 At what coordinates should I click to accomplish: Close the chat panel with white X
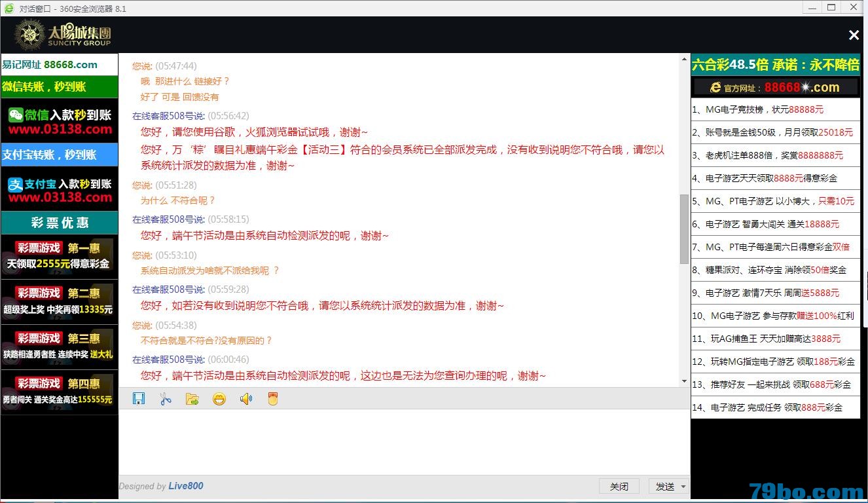click(x=854, y=35)
